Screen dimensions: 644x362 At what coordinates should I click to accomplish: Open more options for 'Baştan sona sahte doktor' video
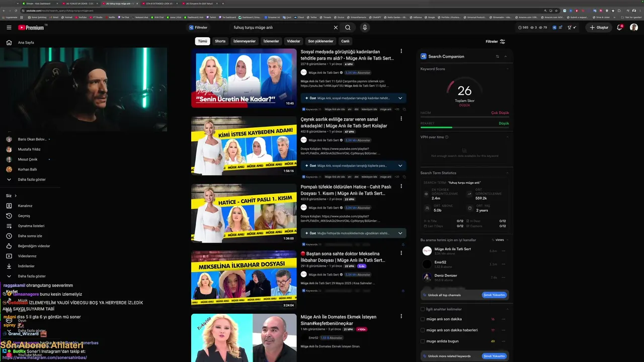[x=401, y=253]
